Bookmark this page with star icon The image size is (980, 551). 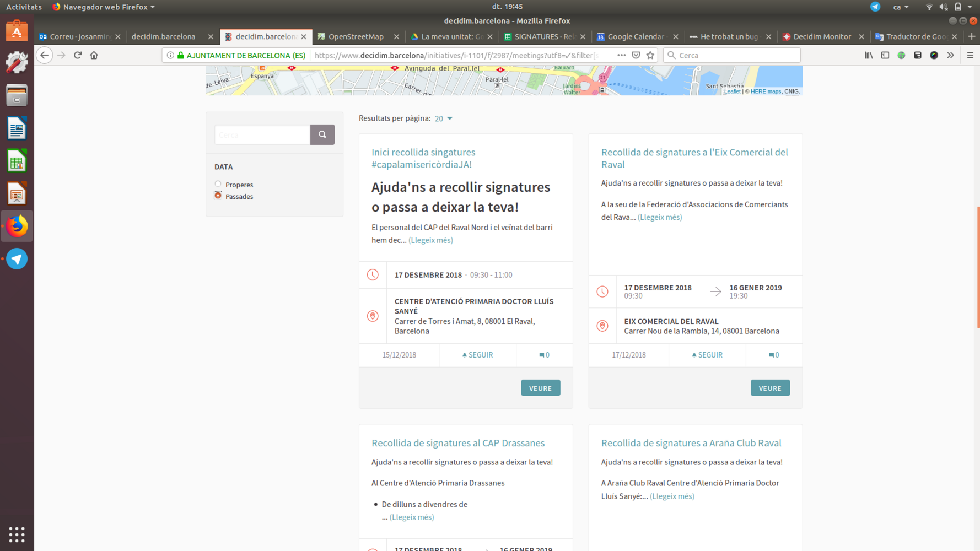click(x=650, y=55)
